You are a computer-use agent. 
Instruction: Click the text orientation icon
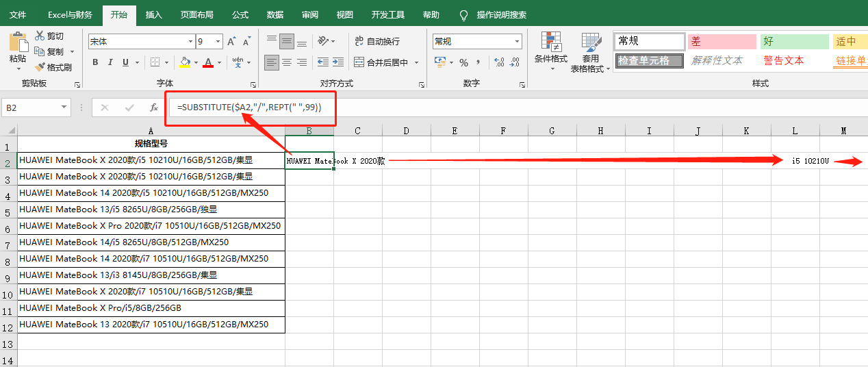pyautogui.click(x=322, y=41)
